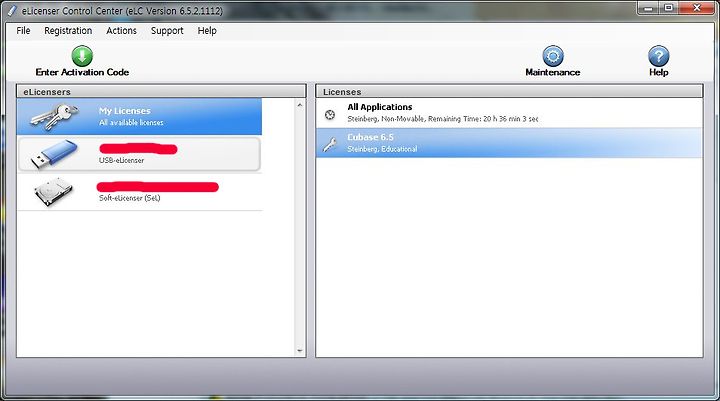Click the eLicensers list scroll down arrow
Viewport: 720px width, 401px height.
pos(300,351)
